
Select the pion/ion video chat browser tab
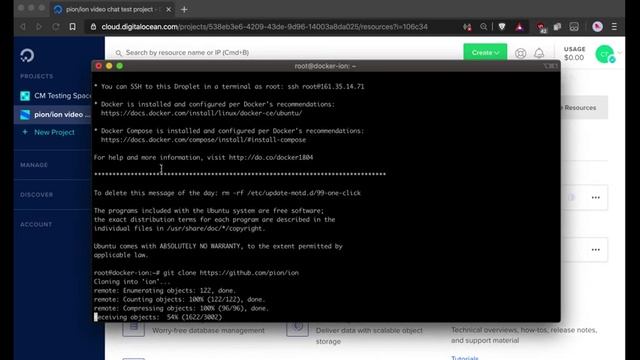click(x=112, y=9)
